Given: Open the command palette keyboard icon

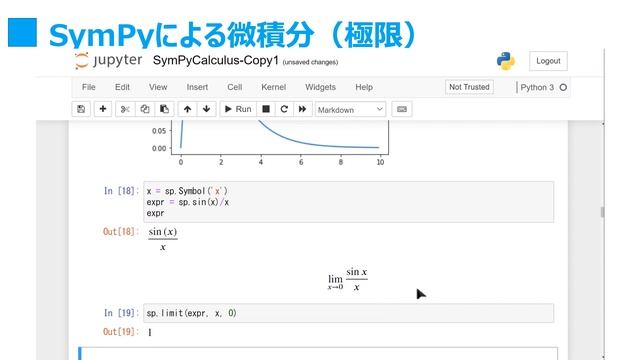Looking at the screenshot, I should (402, 109).
